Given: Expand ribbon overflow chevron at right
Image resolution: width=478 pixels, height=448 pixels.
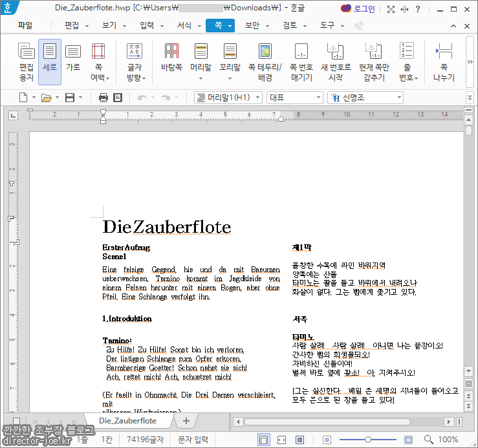Looking at the screenshot, I should (470, 62).
